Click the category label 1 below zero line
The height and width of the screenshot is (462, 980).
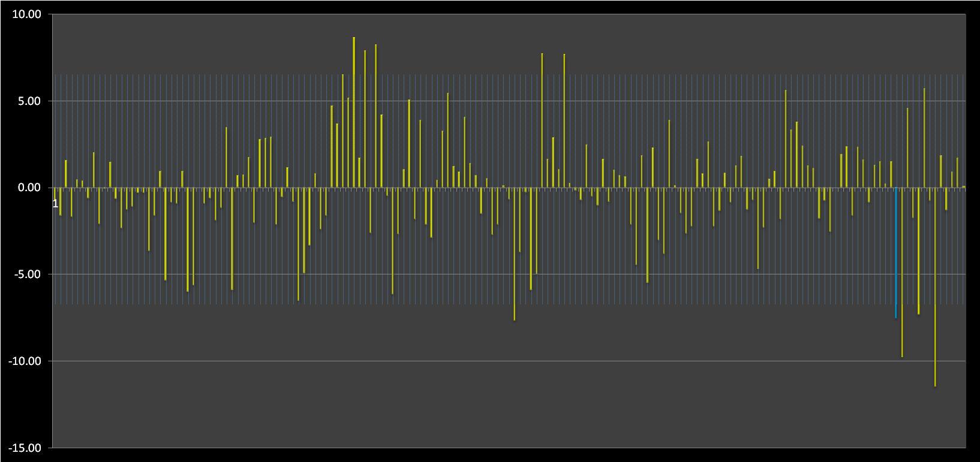pyautogui.click(x=55, y=204)
